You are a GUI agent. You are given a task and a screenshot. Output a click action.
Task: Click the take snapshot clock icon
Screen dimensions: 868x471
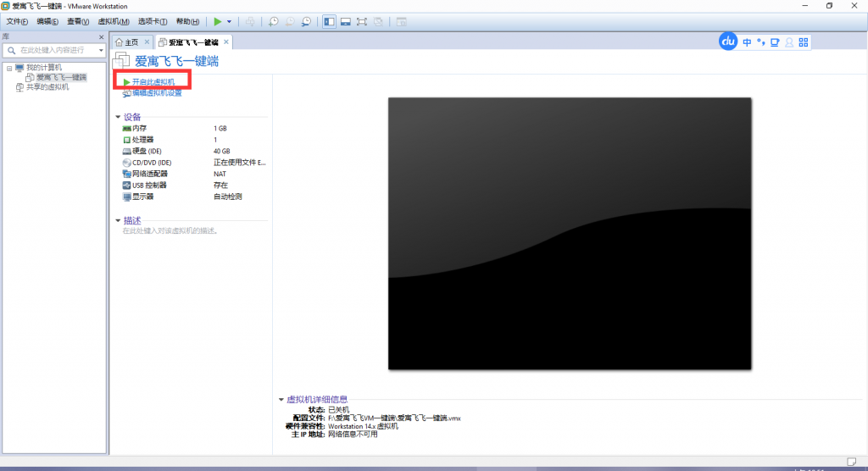tap(274, 21)
